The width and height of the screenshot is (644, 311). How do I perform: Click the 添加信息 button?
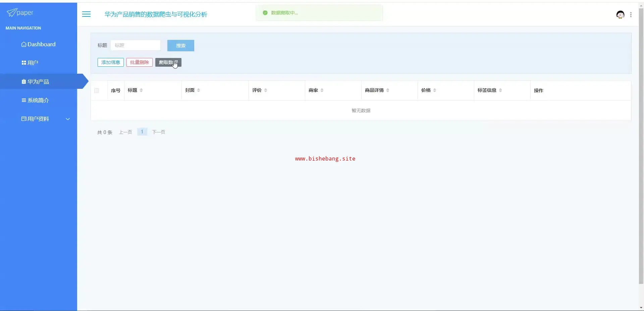point(111,62)
